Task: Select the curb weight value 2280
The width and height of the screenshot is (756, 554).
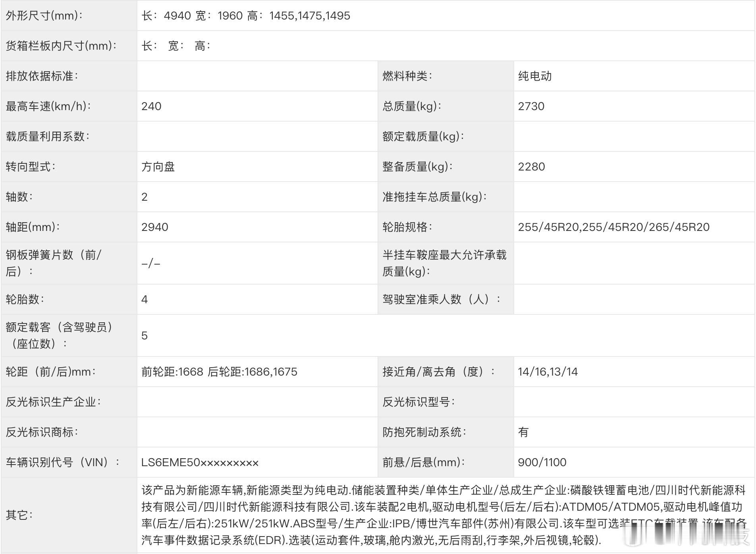Action: pyautogui.click(x=531, y=167)
